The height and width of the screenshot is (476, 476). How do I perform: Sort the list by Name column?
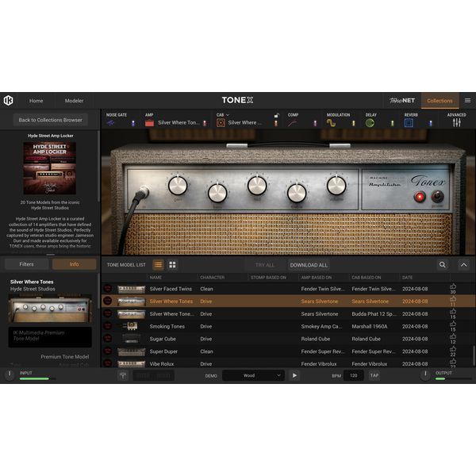click(x=155, y=278)
